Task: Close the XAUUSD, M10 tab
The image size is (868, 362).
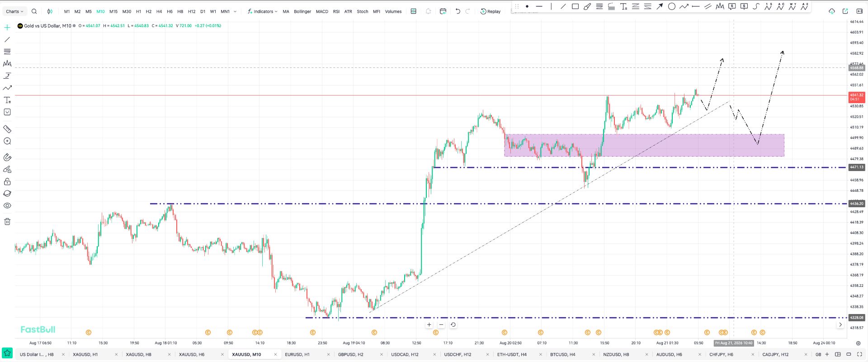Action: [x=275, y=354]
